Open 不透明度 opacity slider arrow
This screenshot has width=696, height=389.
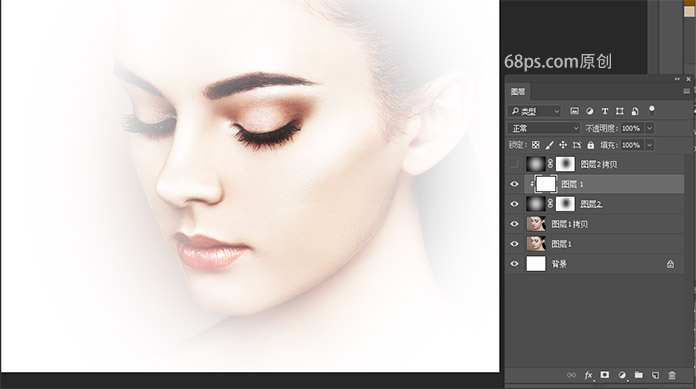[x=649, y=128]
